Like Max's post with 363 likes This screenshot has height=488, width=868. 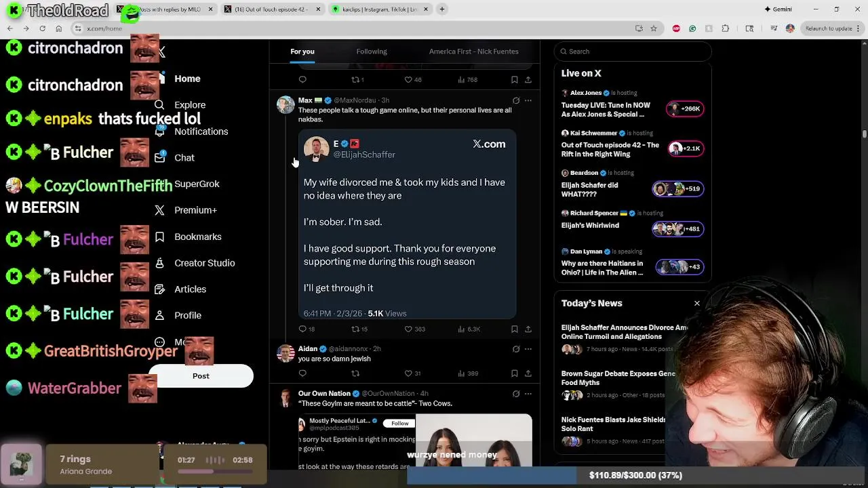click(414, 329)
